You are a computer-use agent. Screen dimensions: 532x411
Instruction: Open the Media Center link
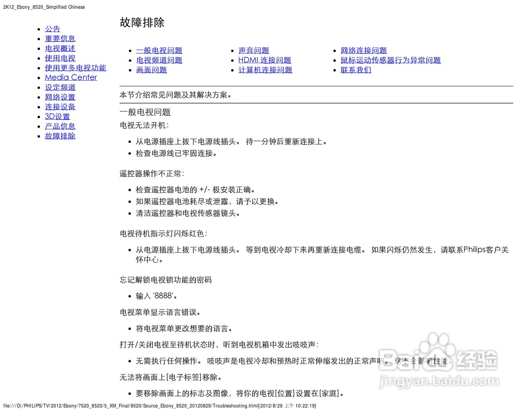pyautogui.click(x=71, y=78)
